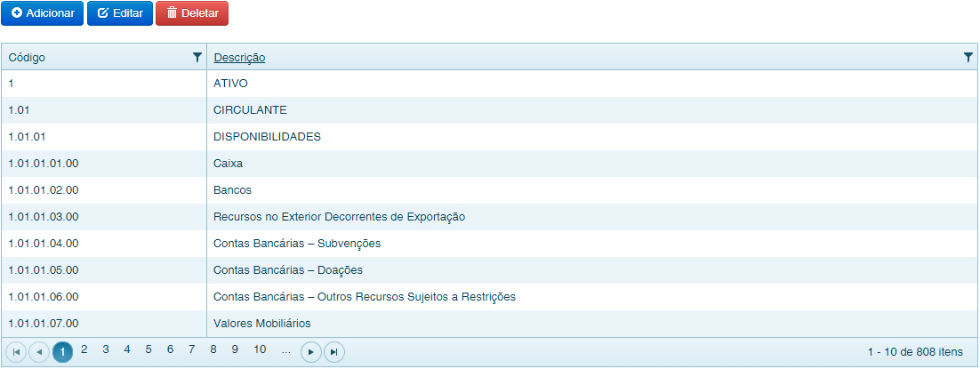Select the Valores Mobiliários row
This screenshot has width=980, height=369.
pos(489,324)
